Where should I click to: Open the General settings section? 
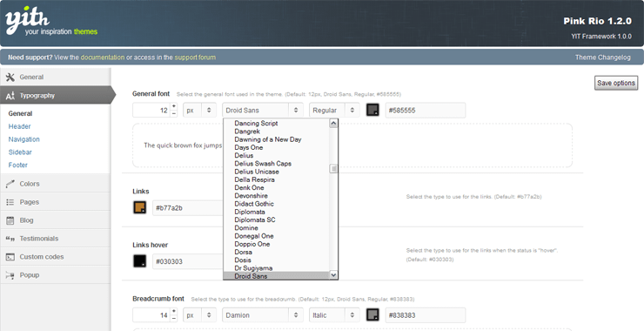click(55, 77)
